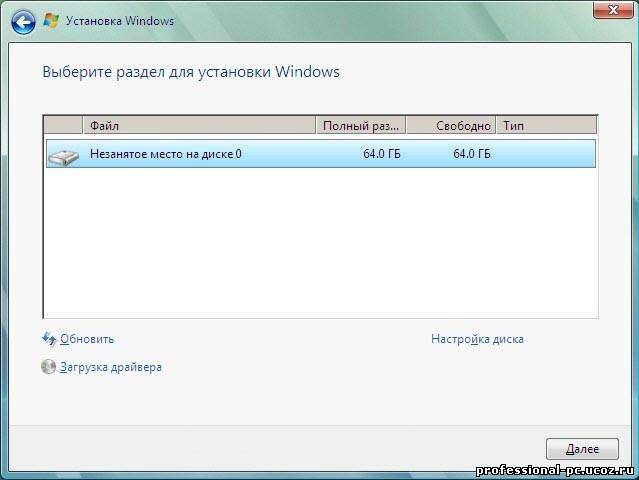Close the Установка Windows window
The height and width of the screenshot is (480, 639).
tap(613, 10)
